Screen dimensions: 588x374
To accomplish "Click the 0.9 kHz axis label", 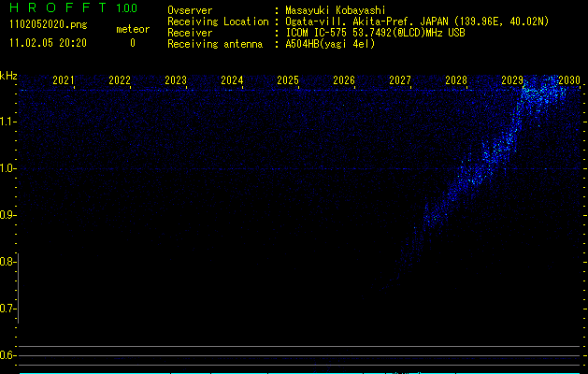I will [8, 215].
